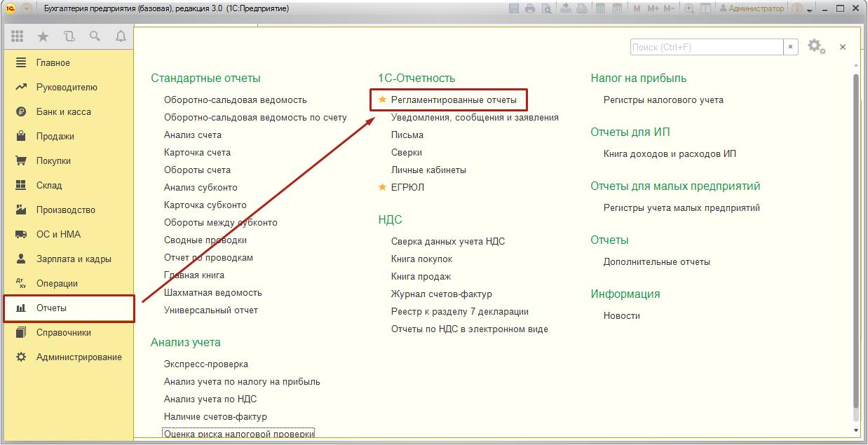This screenshot has width=868, height=445.
Task: Click the Print icon in the title bar
Action: point(530,8)
